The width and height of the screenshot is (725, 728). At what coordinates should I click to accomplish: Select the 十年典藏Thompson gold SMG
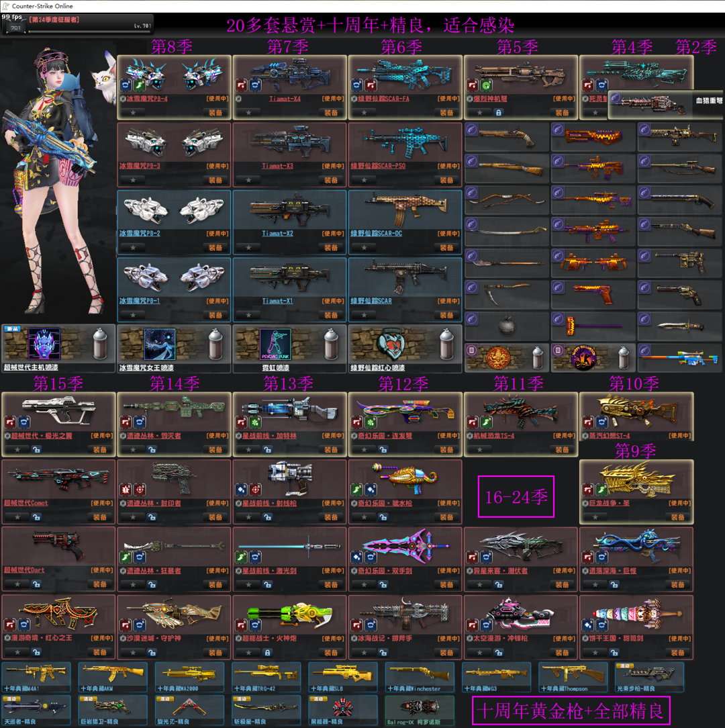click(x=573, y=678)
